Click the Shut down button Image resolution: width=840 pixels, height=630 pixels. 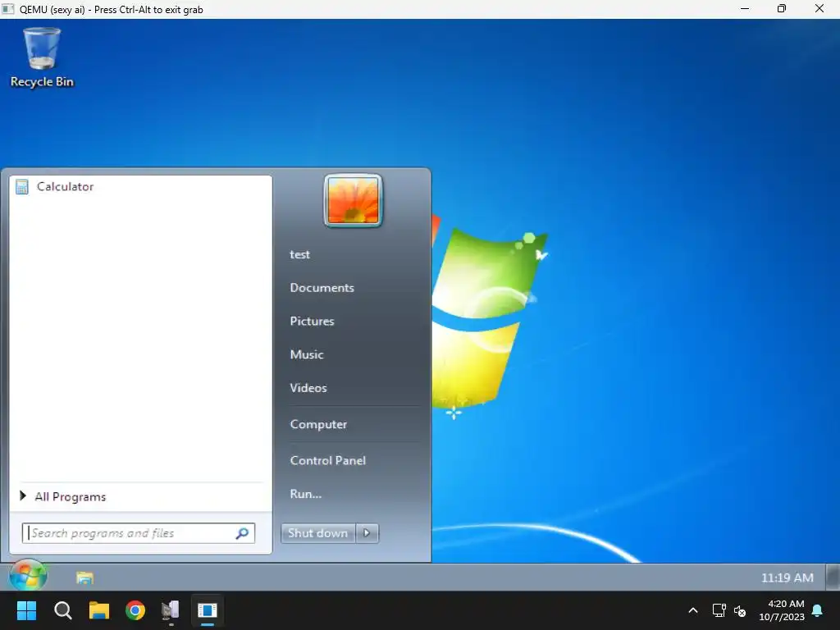click(x=318, y=533)
